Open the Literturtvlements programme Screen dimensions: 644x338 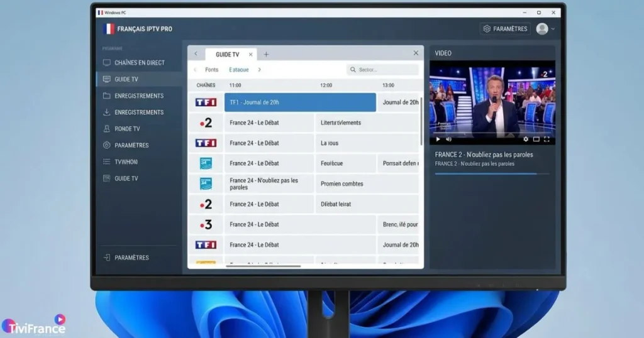(x=367, y=123)
